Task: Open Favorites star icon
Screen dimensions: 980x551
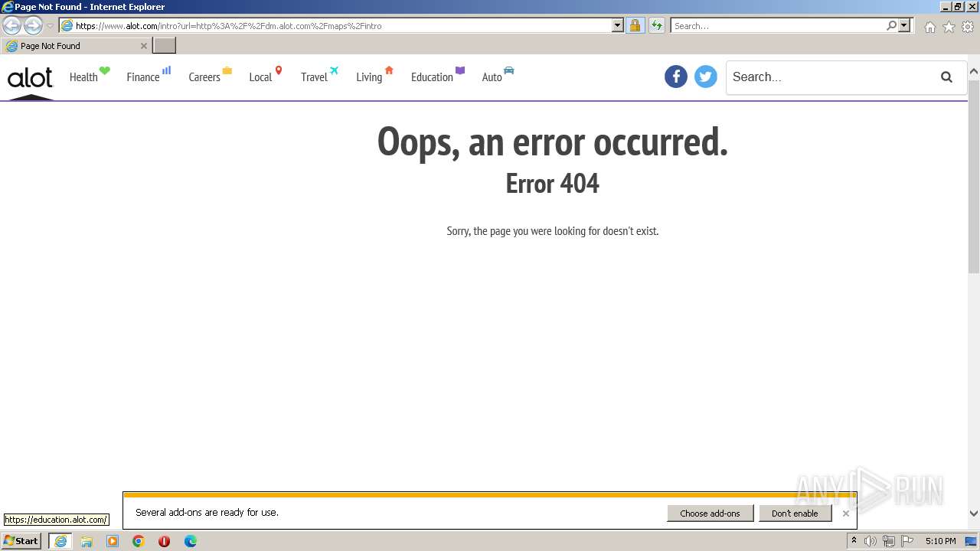Action: (x=949, y=27)
